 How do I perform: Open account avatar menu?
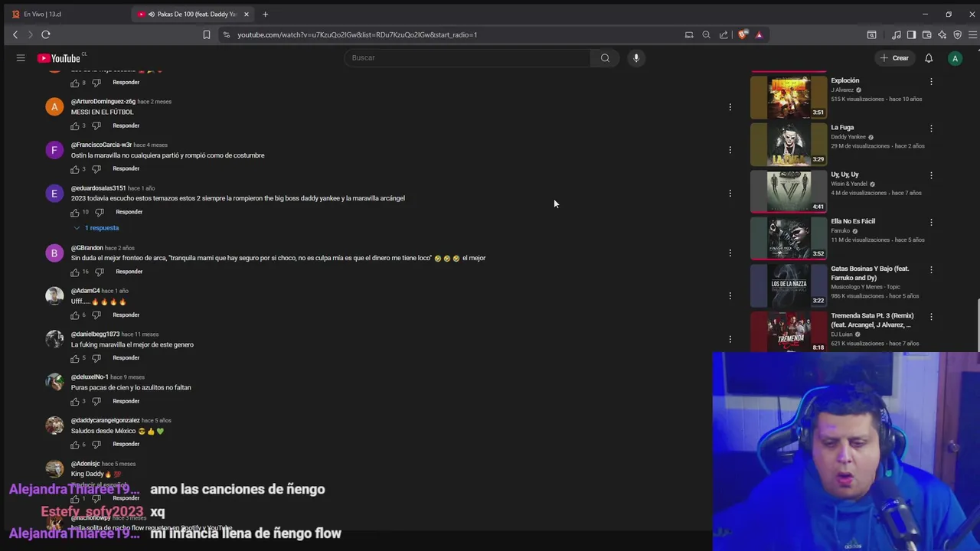pyautogui.click(x=955, y=58)
